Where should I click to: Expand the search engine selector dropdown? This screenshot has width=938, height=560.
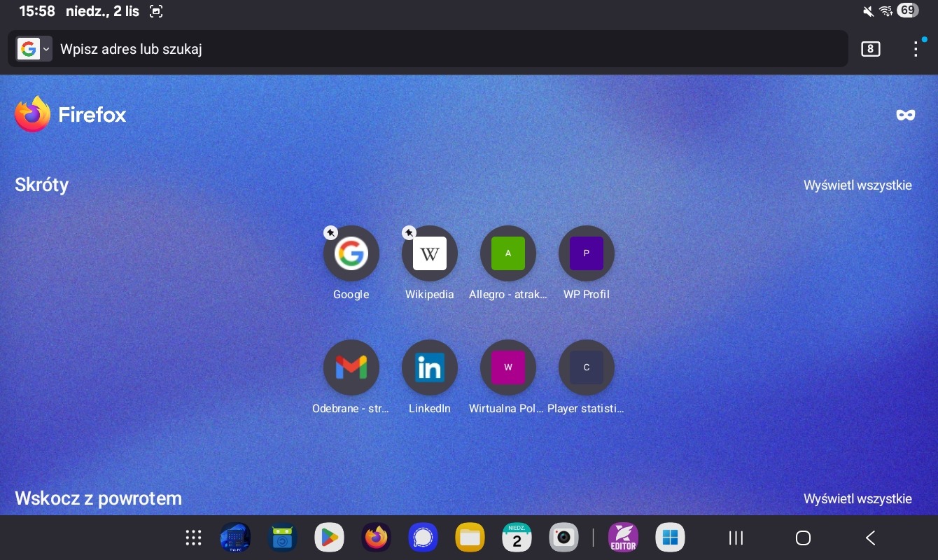click(x=34, y=49)
